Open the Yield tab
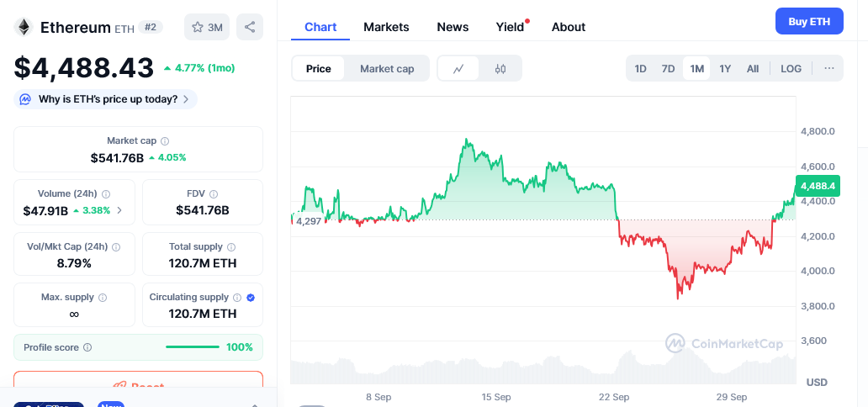 (510, 27)
